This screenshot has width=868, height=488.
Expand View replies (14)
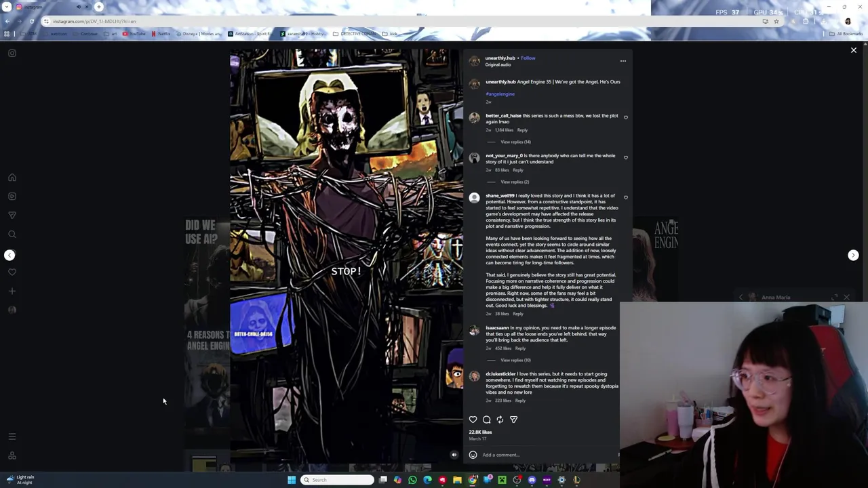pos(515,142)
